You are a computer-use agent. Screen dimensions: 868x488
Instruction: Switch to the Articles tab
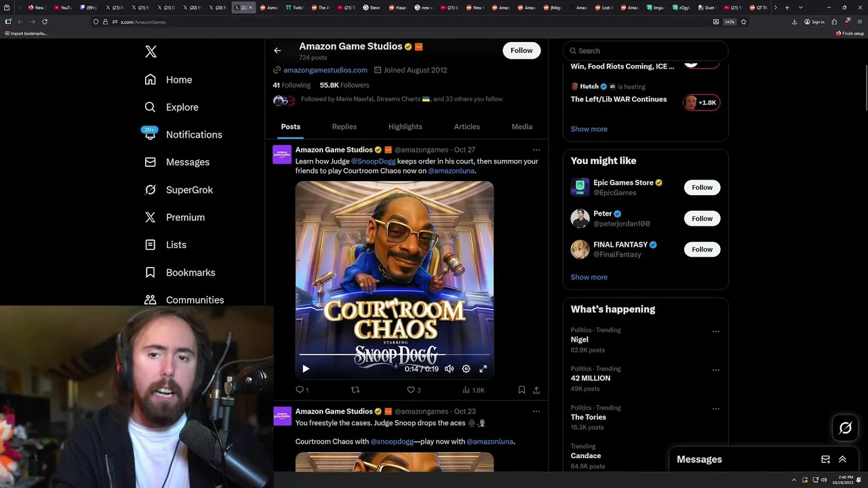pyautogui.click(x=467, y=127)
